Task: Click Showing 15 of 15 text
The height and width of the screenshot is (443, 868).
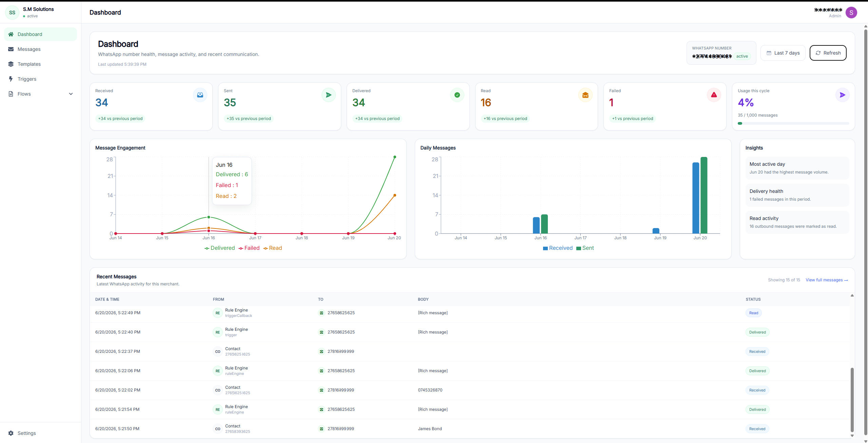Action: click(x=784, y=280)
